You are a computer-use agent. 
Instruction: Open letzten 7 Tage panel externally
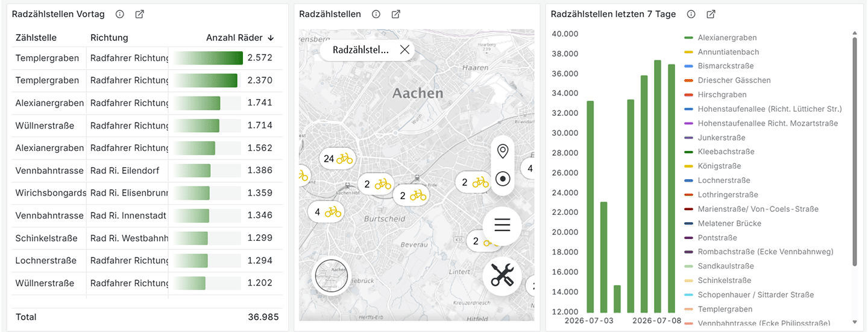tap(711, 14)
